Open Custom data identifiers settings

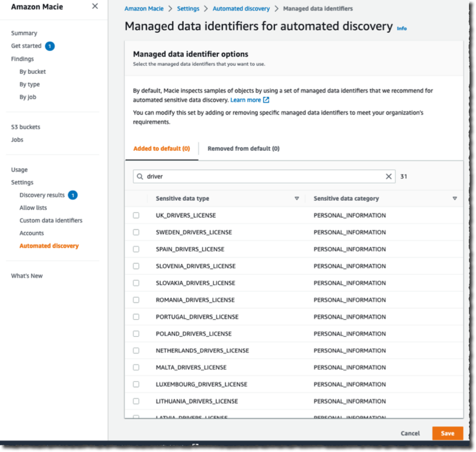coord(51,220)
